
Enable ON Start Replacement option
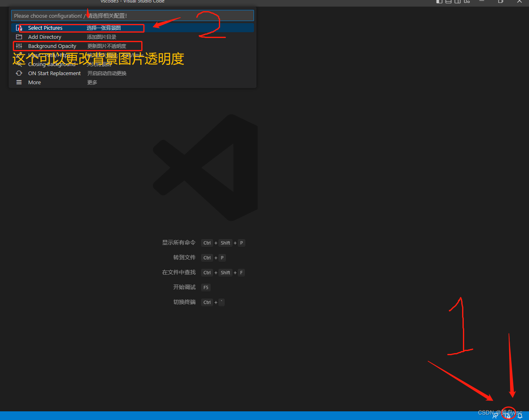pos(133,73)
